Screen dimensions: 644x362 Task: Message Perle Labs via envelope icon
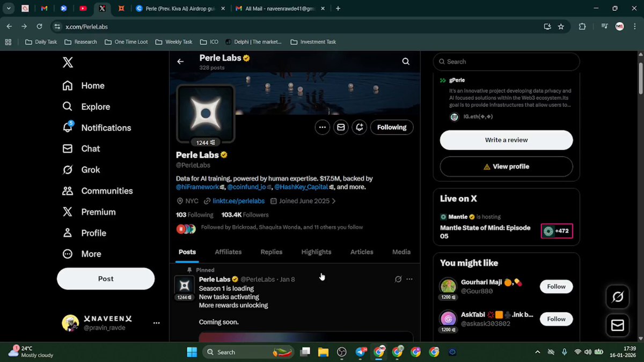[x=341, y=127]
